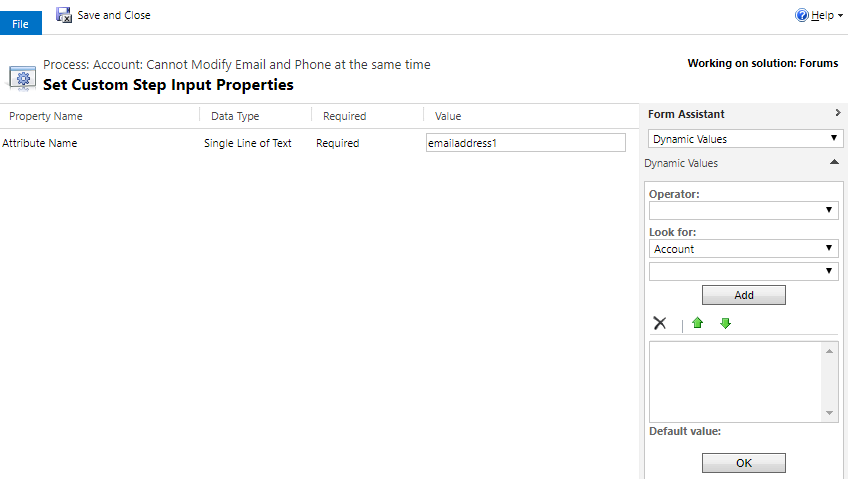Click the Add button
848x479 pixels.
pyautogui.click(x=744, y=295)
